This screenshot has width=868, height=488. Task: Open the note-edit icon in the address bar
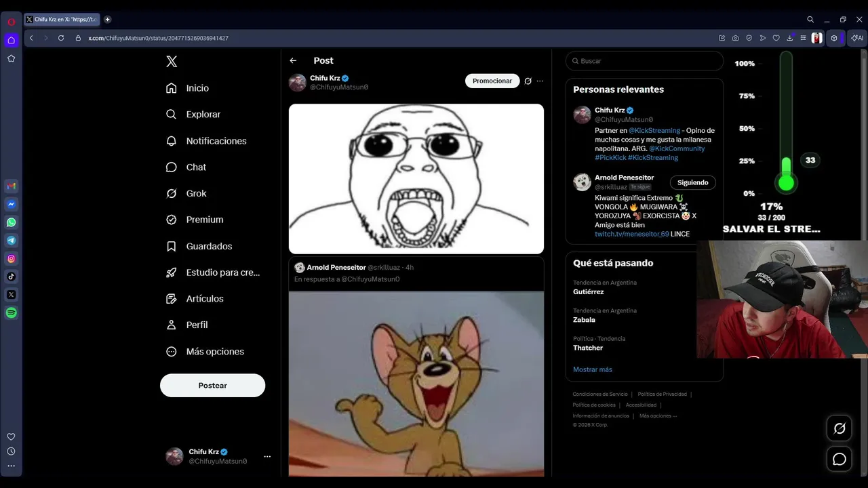(x=722, y=38)
